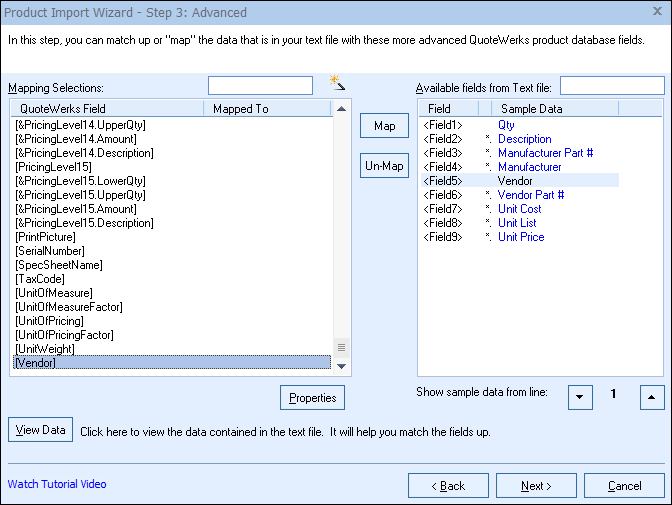Cancel the import wizard
The image size is (672, 505).
point(624,486)
